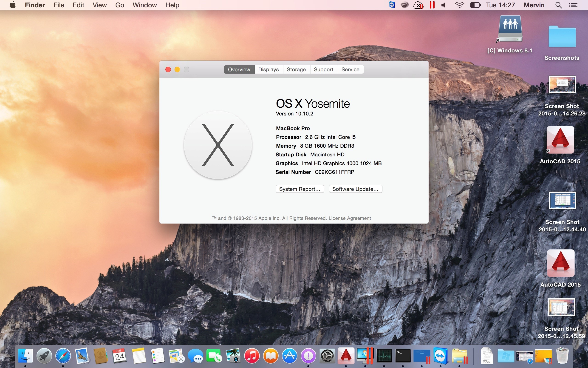Open the Edit menu
The width and height of the screenshot is (588, 368).
click(x=78, y=5)
